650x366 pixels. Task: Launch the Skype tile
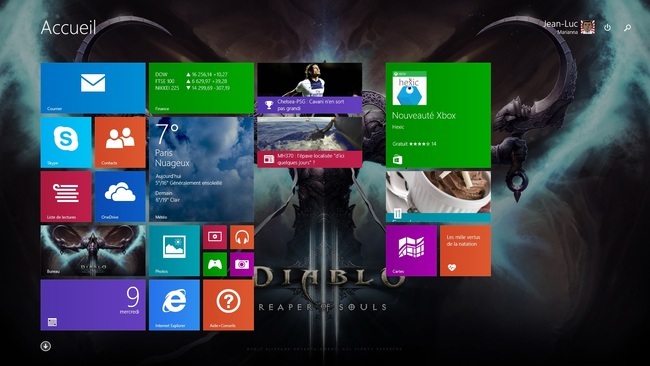(x=66, y=142)
